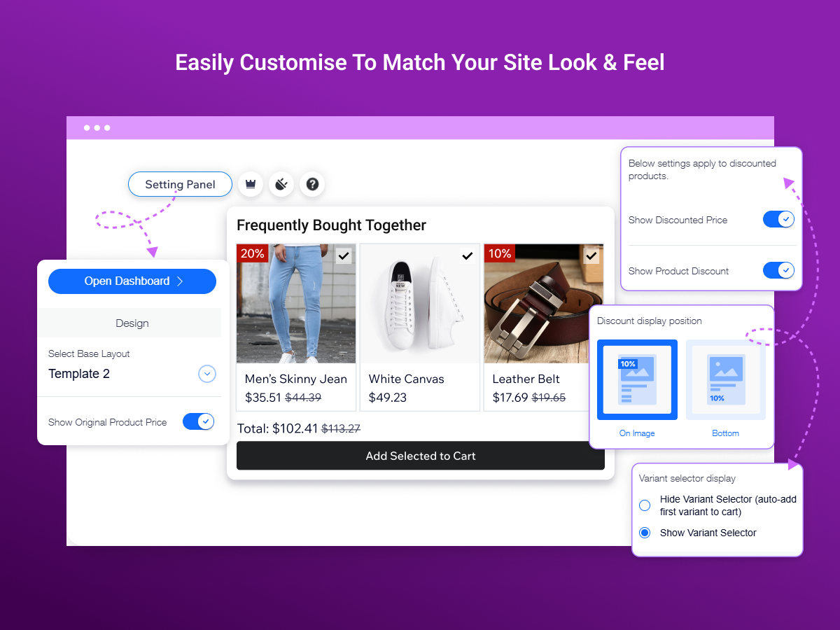
Task: Disable Show Discounted Price toggle
Action: pyautogui.click(x=778, y=219)
